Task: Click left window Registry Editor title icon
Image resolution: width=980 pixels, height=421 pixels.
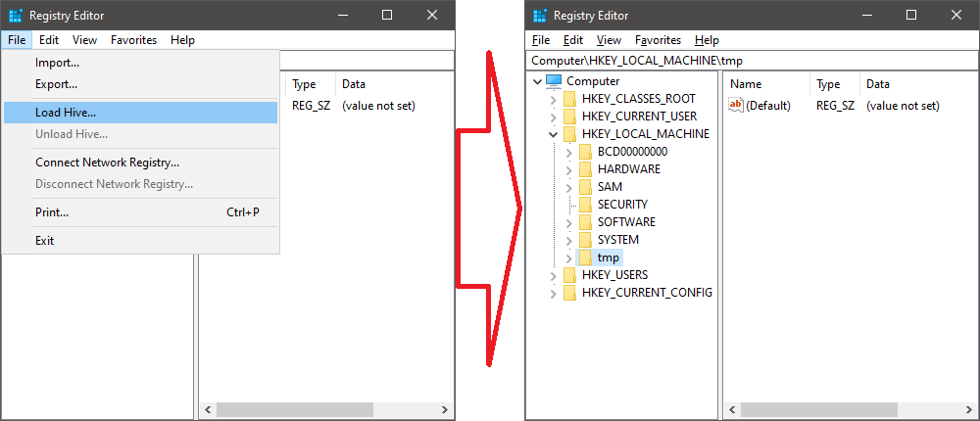Action: pyautogui.click(x=16, y=16)
